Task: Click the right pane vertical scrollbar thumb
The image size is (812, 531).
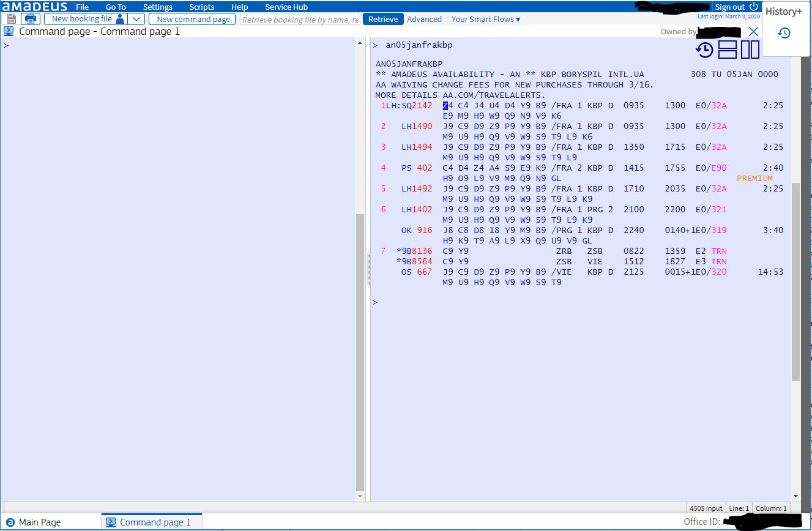Action: (x=795, y=281)
